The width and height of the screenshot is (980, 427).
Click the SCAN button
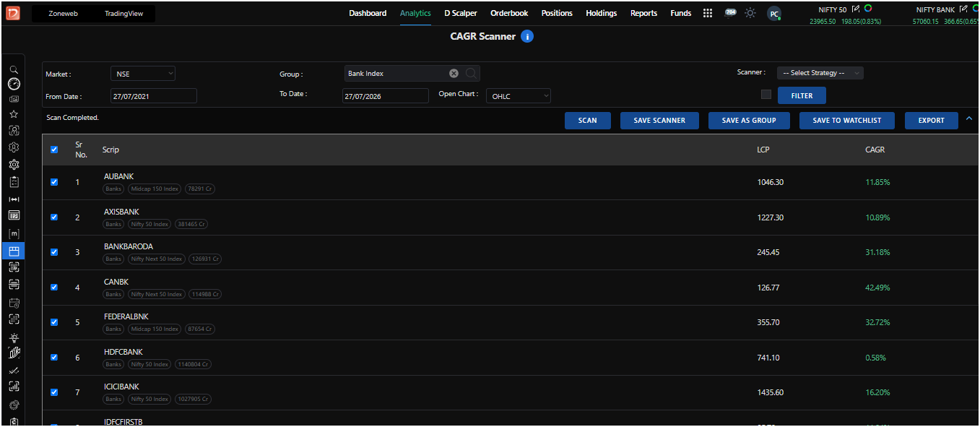click(588, 121)
